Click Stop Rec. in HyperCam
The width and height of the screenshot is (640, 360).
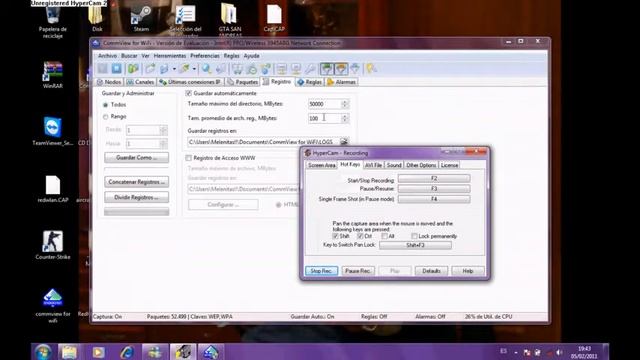point(322,271)
